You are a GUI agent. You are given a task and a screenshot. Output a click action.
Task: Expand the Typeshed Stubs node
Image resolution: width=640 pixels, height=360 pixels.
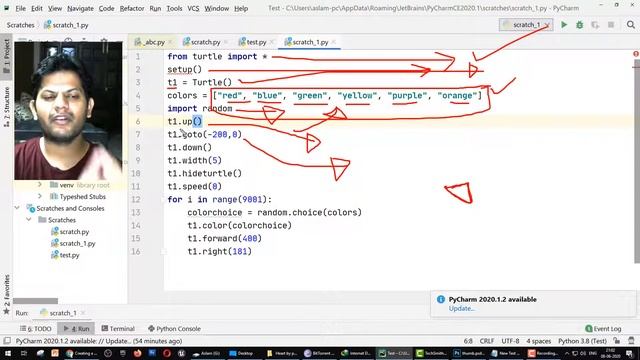click(x=40, y=196)
